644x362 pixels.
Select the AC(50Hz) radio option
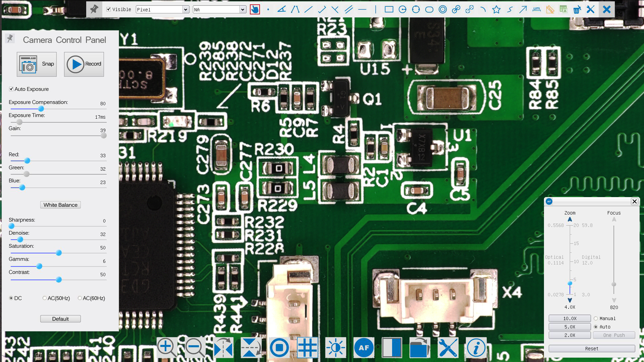coord(45,298)
